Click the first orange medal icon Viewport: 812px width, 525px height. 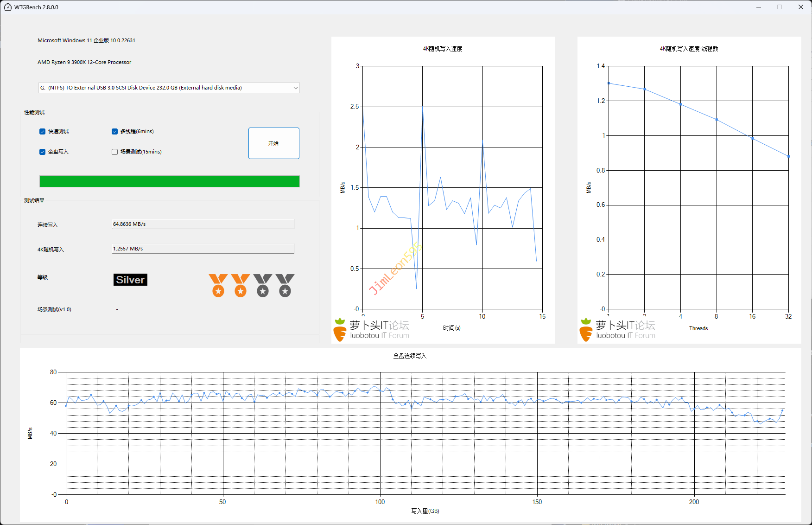coord(218,285)
